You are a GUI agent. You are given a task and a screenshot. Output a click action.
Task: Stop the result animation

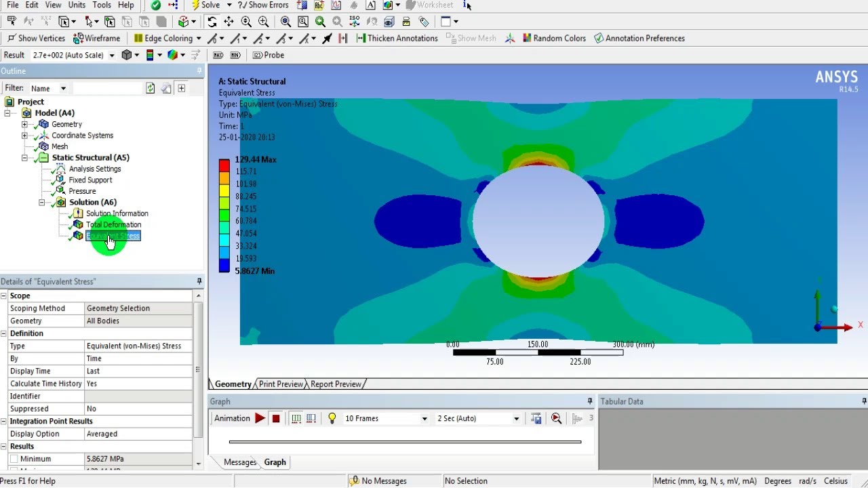(x=276, y=419)
